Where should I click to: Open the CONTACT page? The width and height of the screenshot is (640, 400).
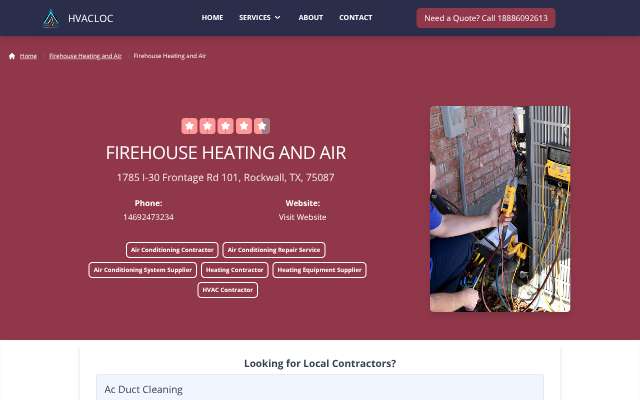pyautogui.click(x=356, y=18)
